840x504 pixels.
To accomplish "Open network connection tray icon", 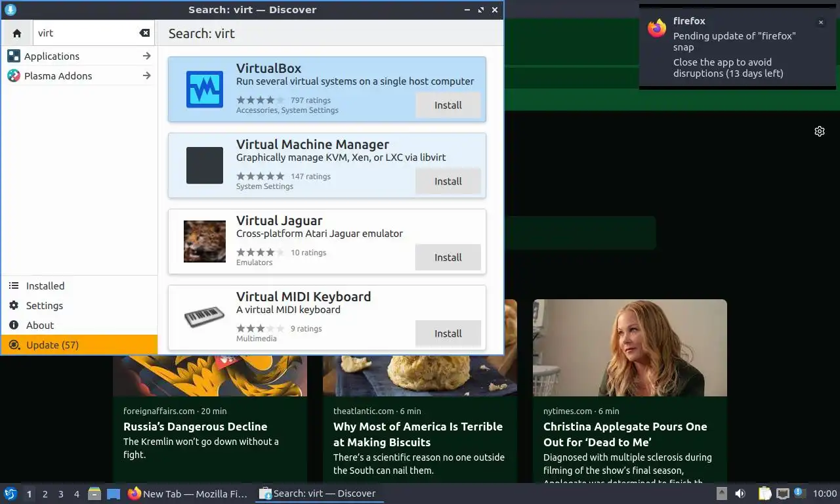I will [782, 493].
